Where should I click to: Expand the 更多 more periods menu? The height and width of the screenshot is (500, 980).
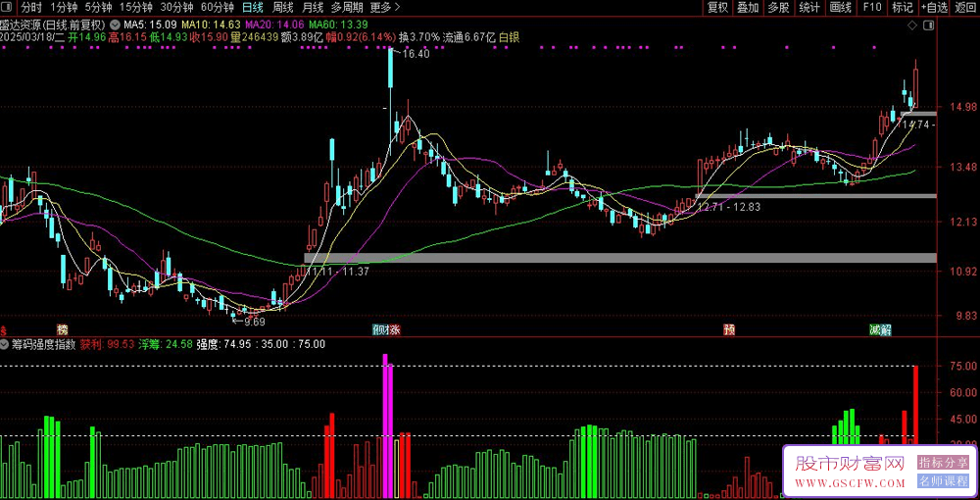pos(385,8)
